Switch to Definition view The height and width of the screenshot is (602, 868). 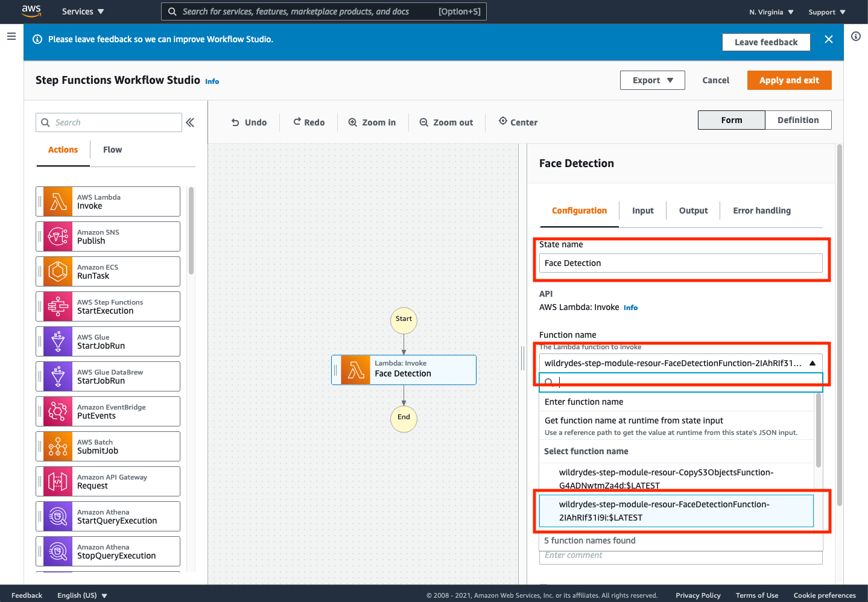pyautogui.click(x=798, y=120)
